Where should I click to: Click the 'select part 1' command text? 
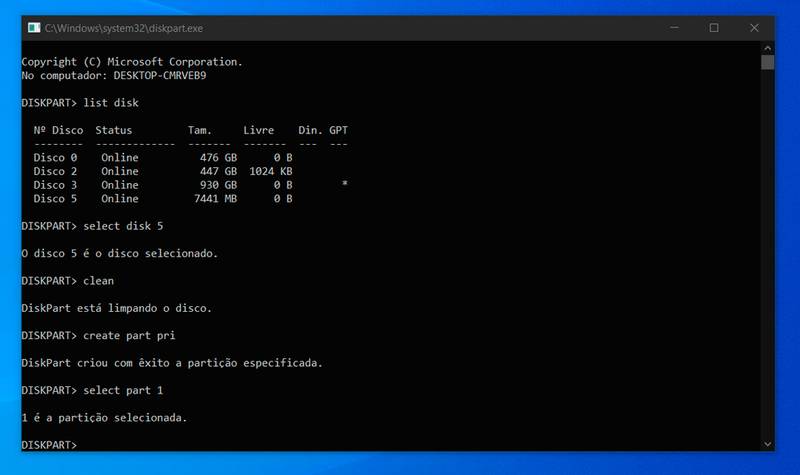[123, 390]
